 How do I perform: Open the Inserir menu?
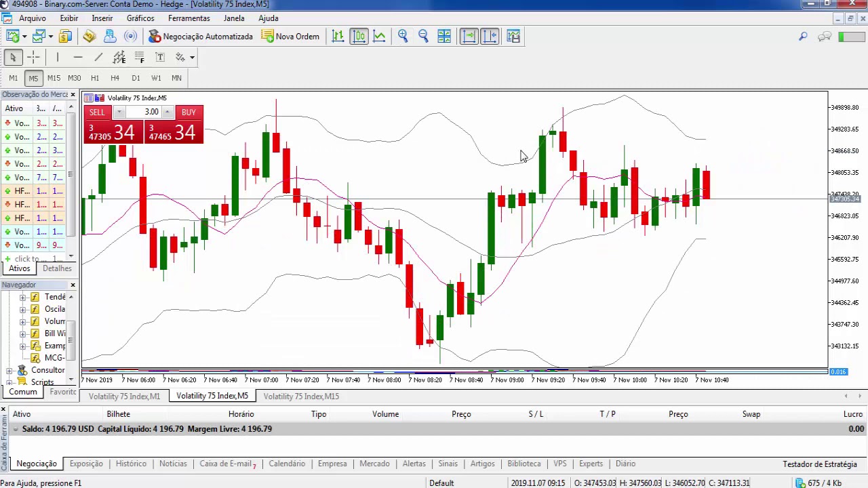tap(102, 18)
